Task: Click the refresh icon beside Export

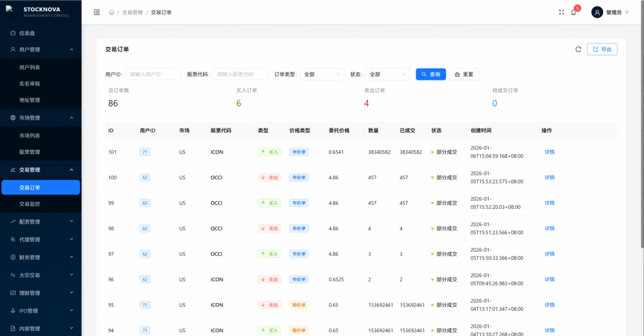Action: tap(578, 49)
